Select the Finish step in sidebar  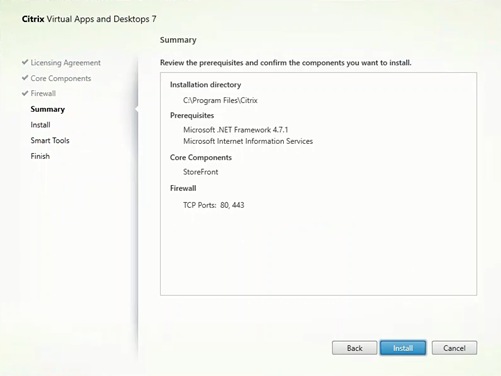tap(40, 156)
